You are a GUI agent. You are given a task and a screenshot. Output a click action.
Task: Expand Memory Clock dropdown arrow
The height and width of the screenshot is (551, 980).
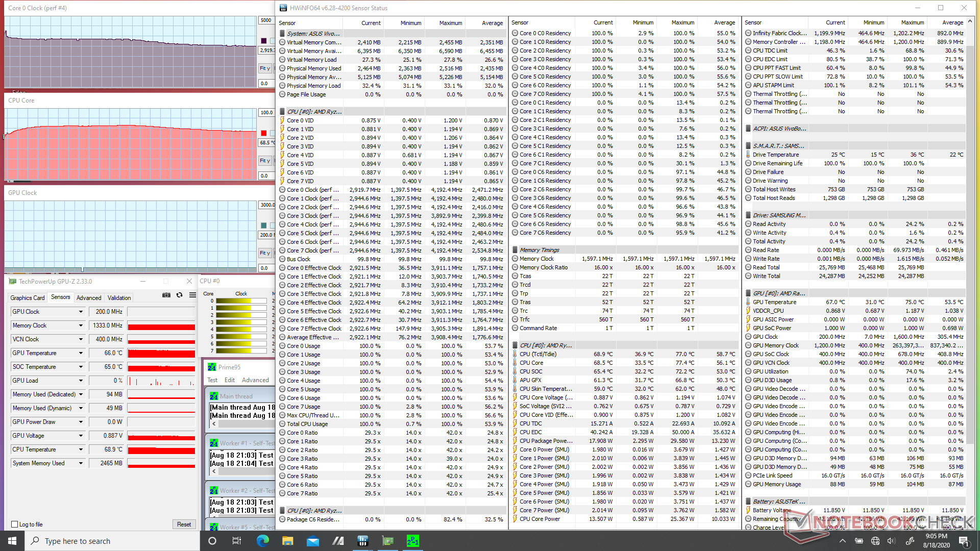(81, 325)
